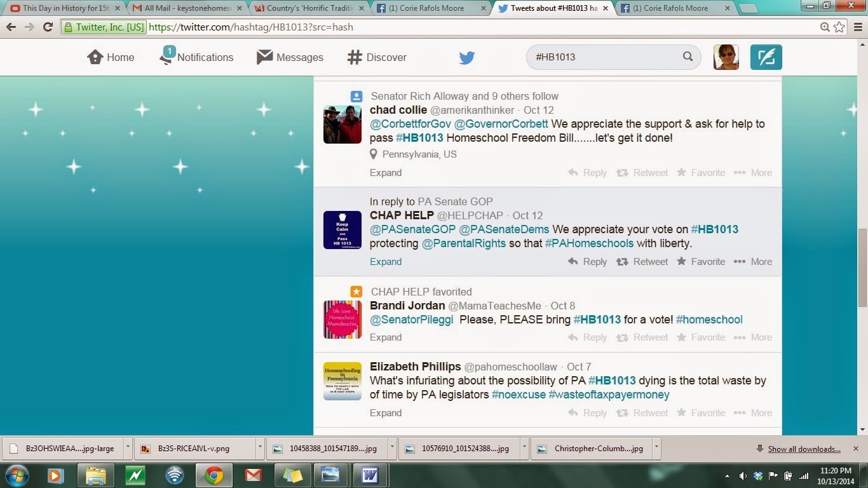Open Notifications

click(x=196, y=57)
